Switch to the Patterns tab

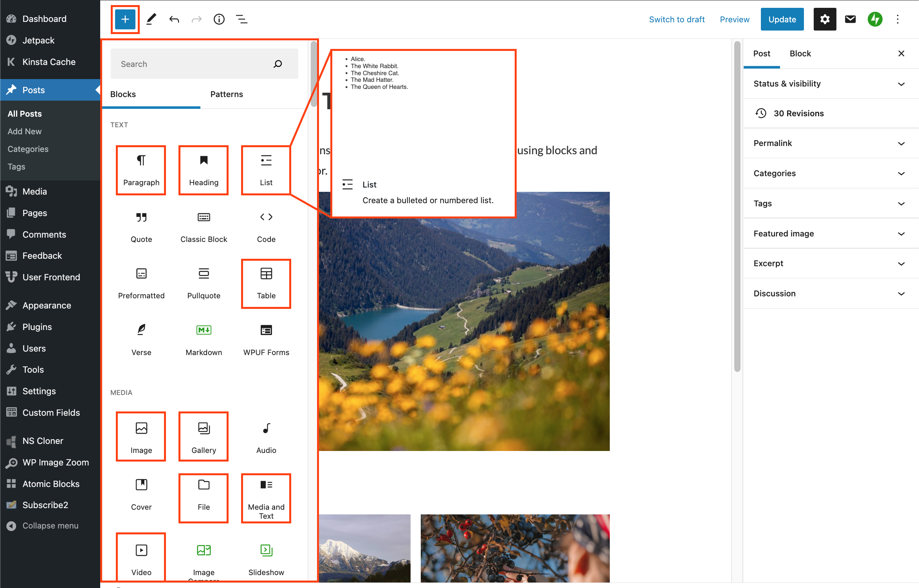pos(227,94)
